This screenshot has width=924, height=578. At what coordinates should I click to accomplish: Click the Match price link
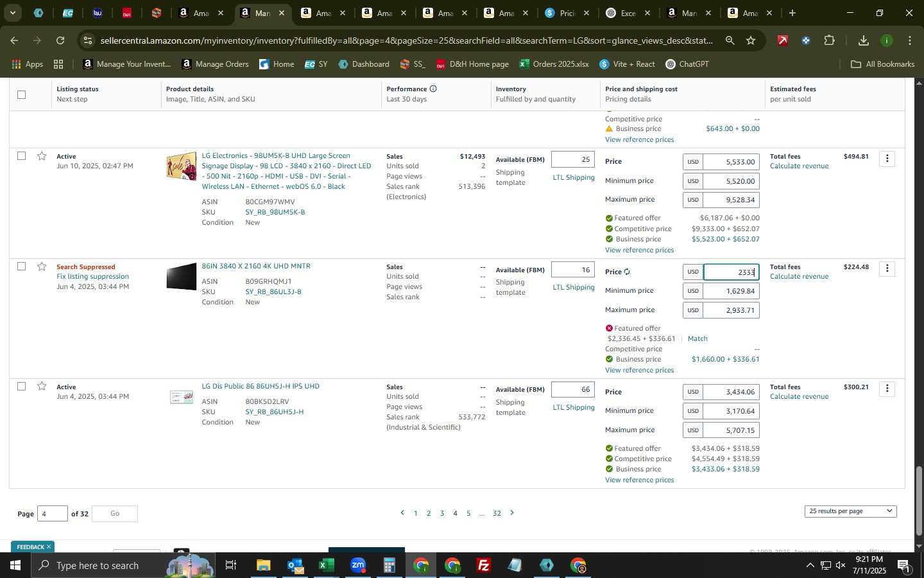pyautogui.click(x=697, y=338)
